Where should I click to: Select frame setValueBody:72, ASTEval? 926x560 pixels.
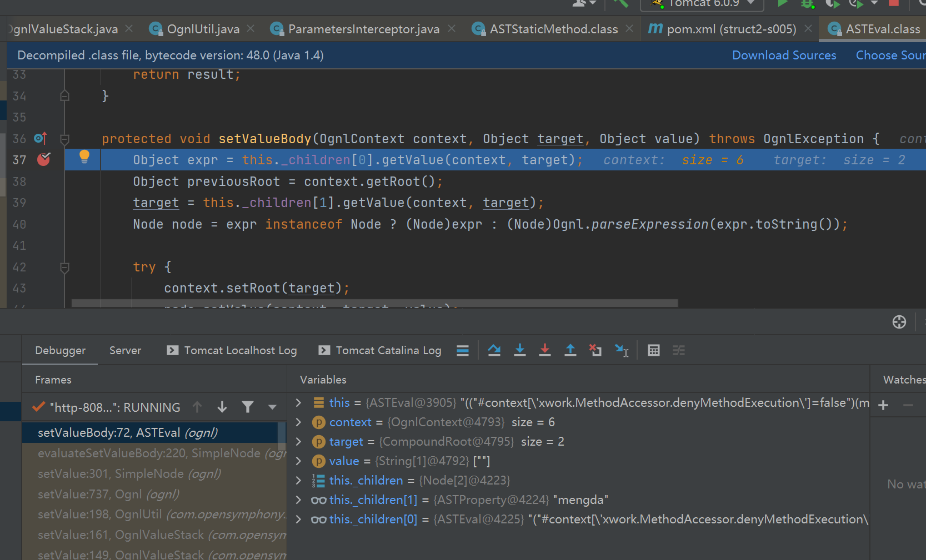coord(150,432)
